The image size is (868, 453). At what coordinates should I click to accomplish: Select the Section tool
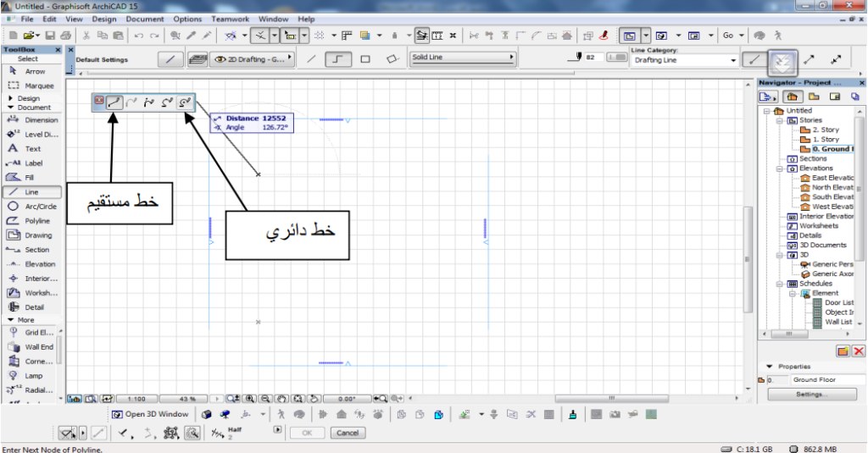click(31, 250)
